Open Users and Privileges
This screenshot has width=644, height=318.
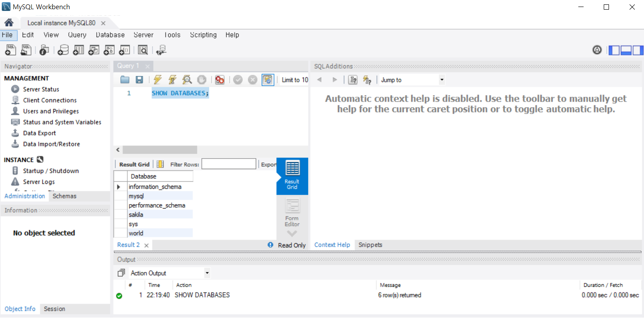51,111
